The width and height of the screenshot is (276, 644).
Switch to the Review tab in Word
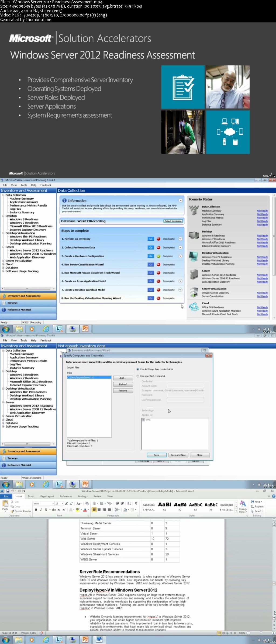coord(97,496)
